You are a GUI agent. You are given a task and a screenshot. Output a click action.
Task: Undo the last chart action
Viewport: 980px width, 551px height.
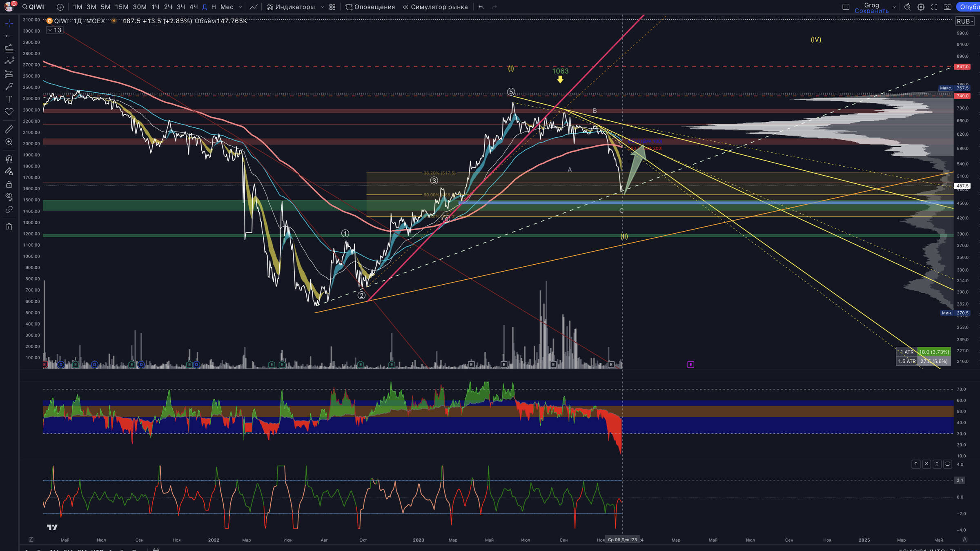[481, 7]
